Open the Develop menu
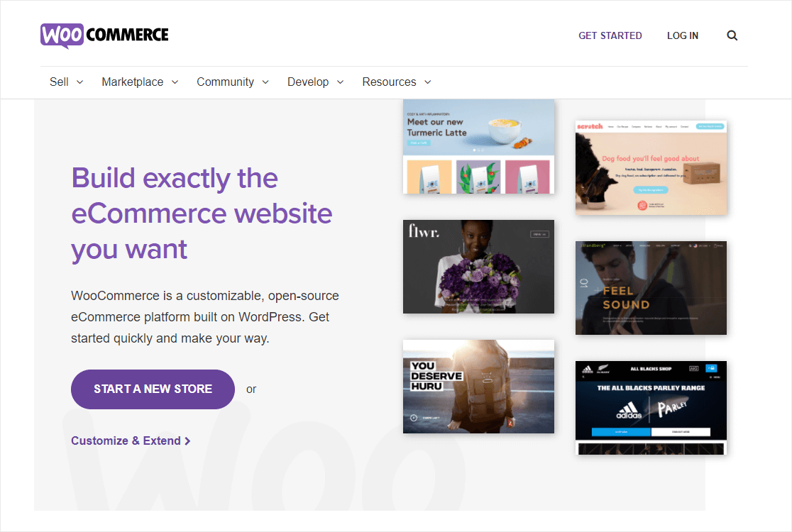The height and width of the screenshot is (532, 792). click(307, 82)
